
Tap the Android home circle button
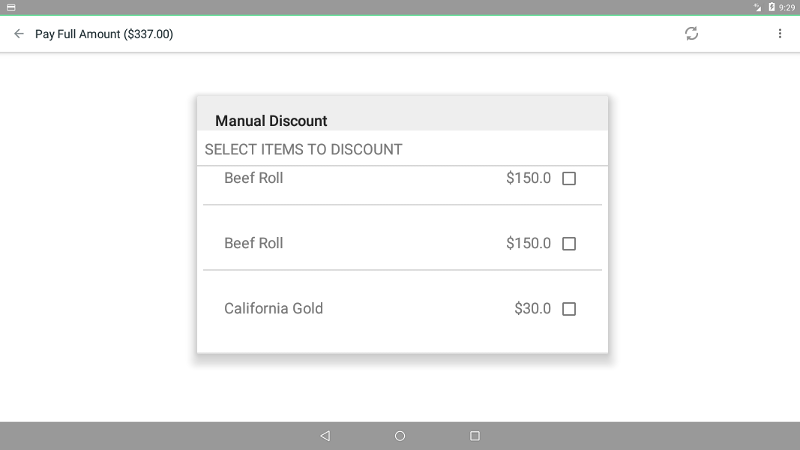[x=400, y=436]
